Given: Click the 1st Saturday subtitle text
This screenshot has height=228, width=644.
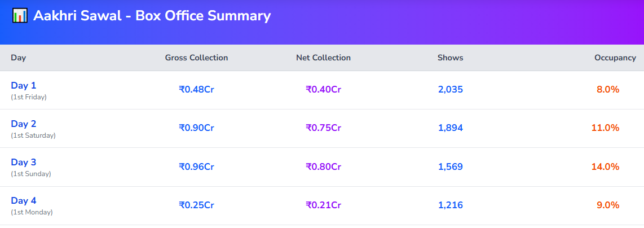Looking at the screenshot, I should click(x=33, y=135).
